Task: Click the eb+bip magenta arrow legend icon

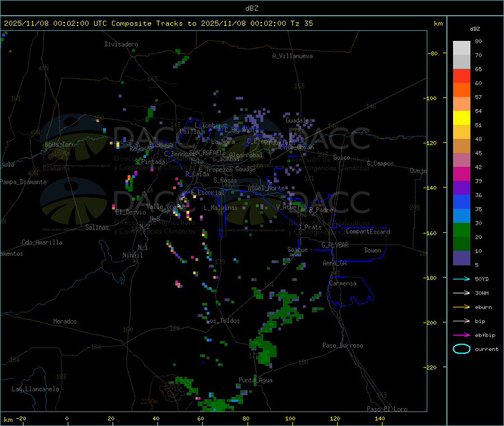Action: tap(461, 335)
